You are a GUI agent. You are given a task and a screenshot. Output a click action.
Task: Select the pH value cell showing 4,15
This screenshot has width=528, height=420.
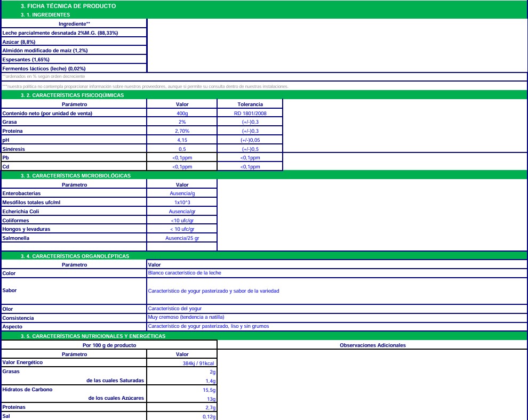[x=182, y=140]
